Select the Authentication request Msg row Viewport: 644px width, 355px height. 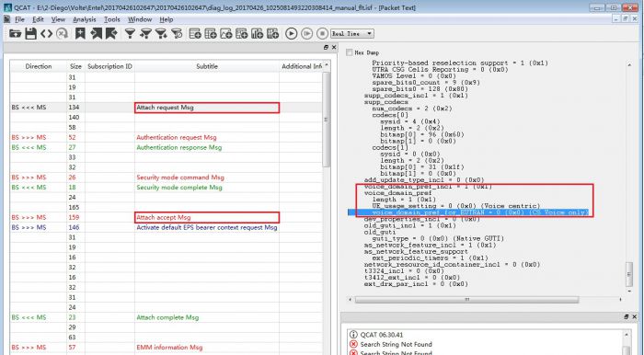[166, 137]
